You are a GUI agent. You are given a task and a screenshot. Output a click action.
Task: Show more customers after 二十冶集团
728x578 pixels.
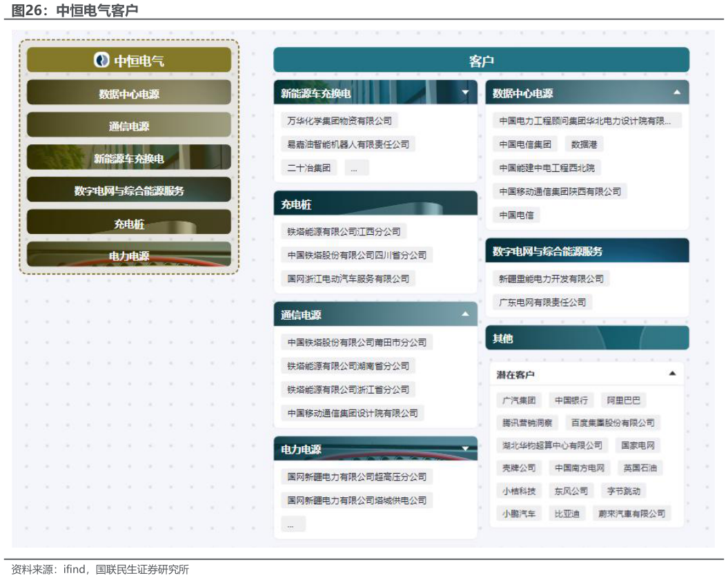(356, 168)
